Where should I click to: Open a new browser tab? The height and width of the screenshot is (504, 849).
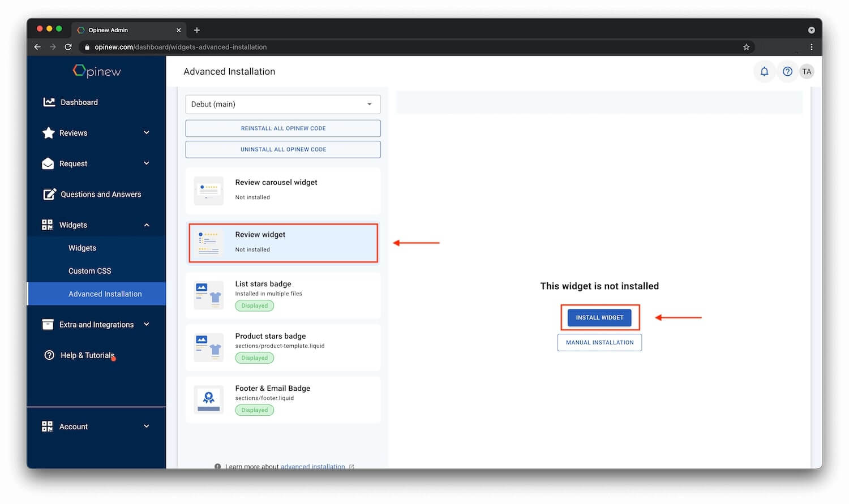[197, 30]
